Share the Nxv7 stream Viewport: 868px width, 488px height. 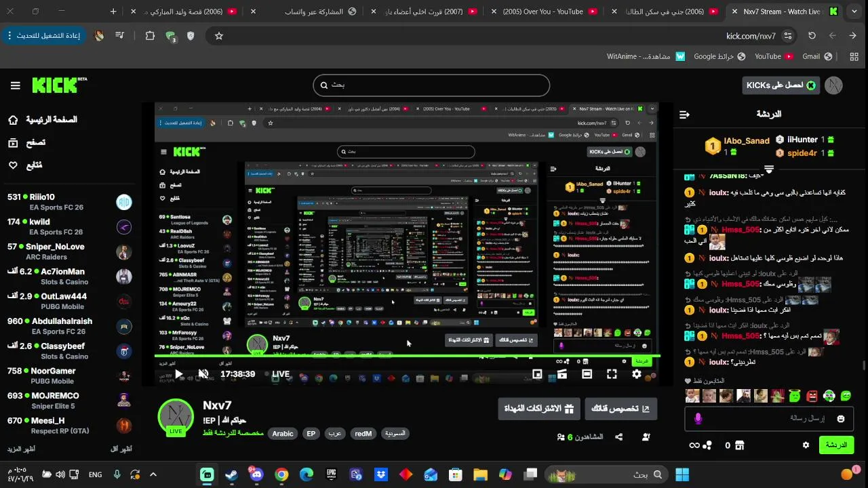(x=619, y=437)
